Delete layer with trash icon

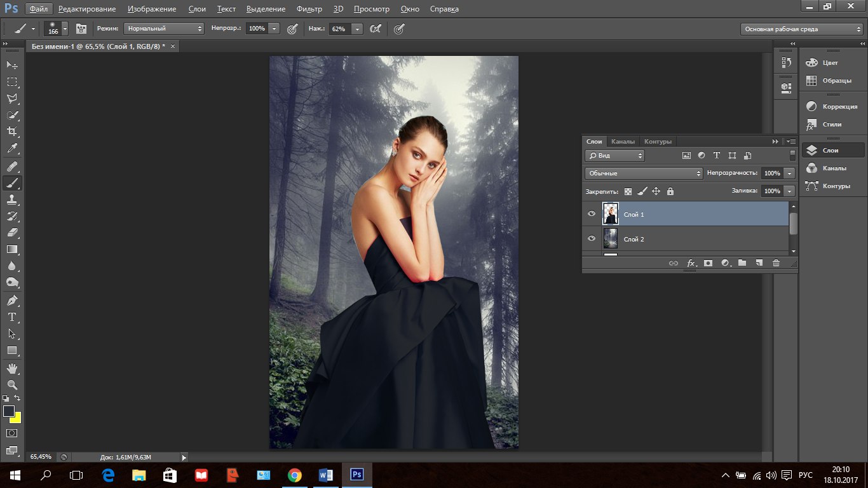[776, 263]
